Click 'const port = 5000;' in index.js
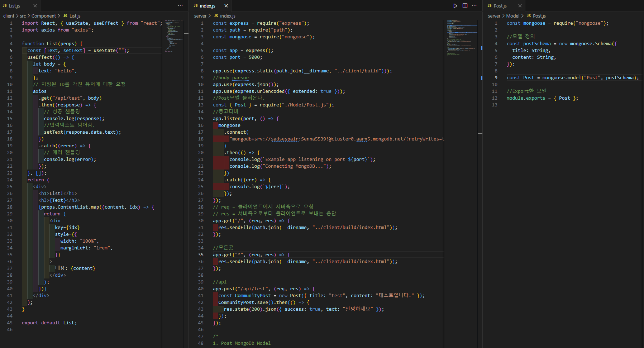Screen dimensions: 644x348 237,57
